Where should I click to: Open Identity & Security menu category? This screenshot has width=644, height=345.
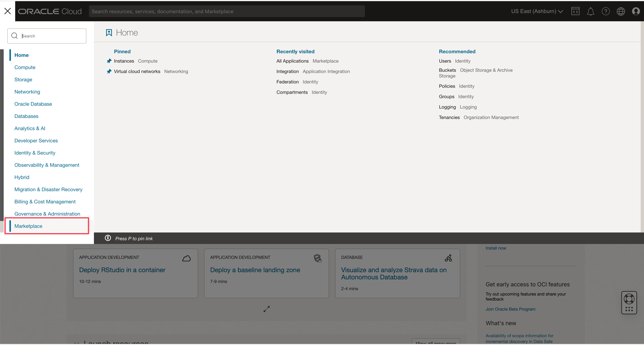pyautogui.click(x=35, y=153)
